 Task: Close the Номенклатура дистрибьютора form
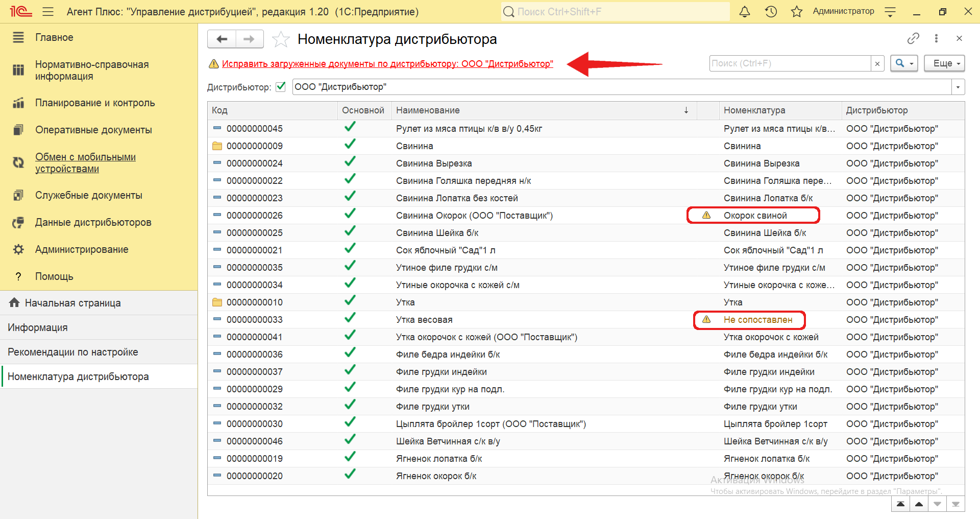959,38
